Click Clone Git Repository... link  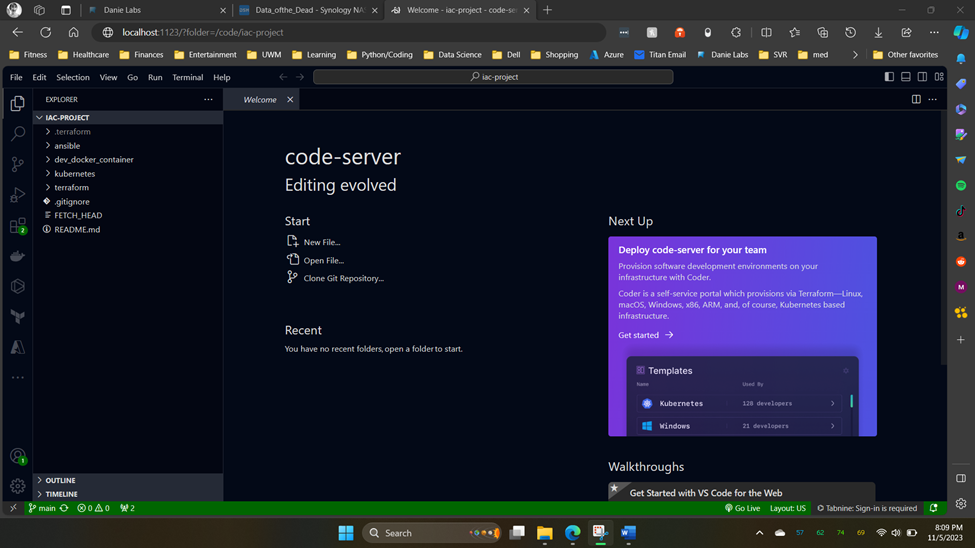pos(343,279)
